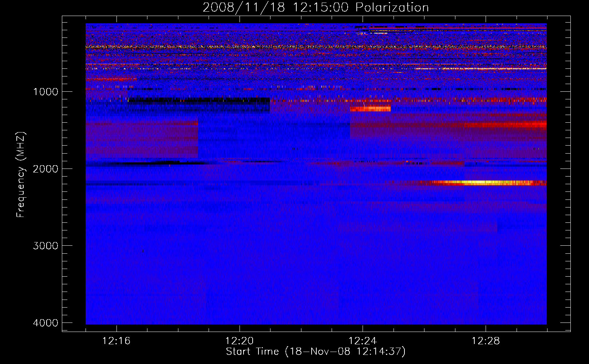Click the 12:28 time tick label

click(486, 341)
